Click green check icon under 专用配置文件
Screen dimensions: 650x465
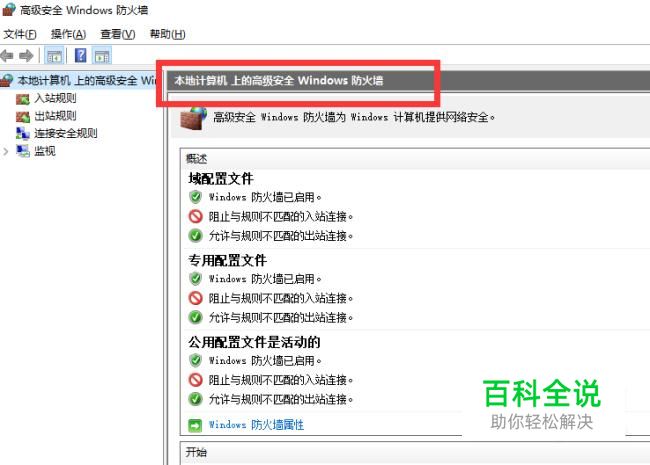tap(195, 317)
